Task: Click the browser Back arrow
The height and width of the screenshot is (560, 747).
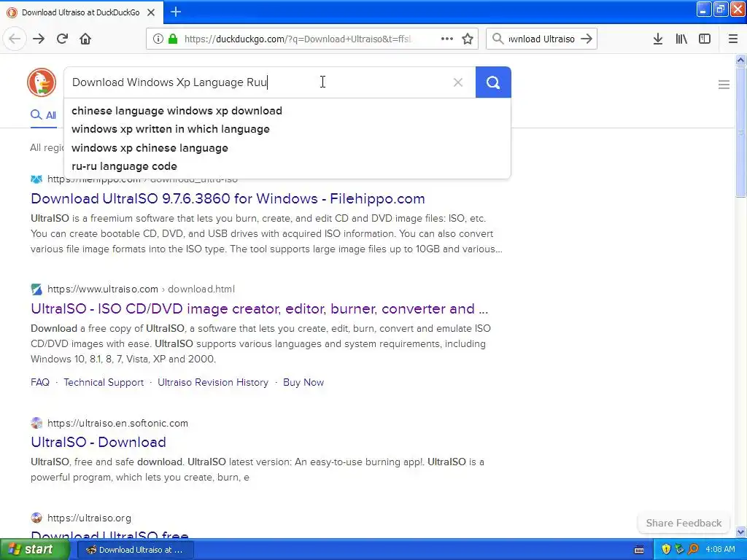Action: (x=15, y=39)
